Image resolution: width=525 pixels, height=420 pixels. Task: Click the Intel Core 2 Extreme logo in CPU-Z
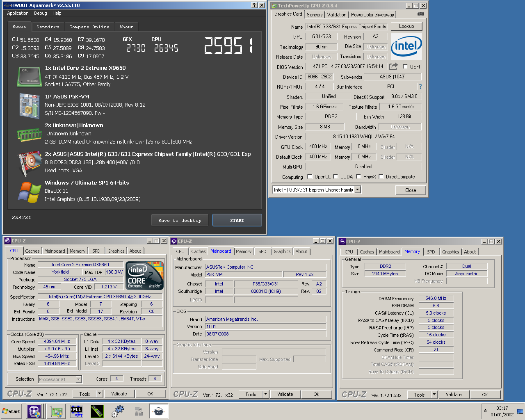point(145,275)
